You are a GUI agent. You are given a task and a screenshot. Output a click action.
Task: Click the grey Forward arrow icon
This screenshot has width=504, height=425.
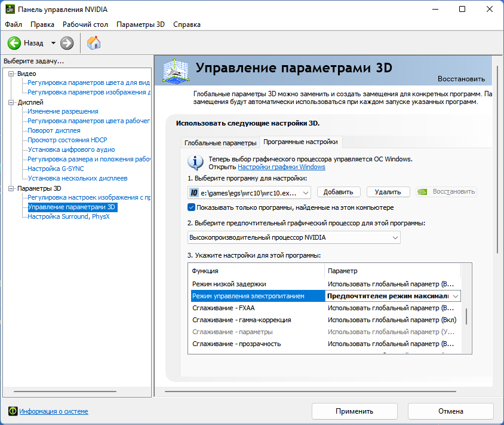point(67,43)
